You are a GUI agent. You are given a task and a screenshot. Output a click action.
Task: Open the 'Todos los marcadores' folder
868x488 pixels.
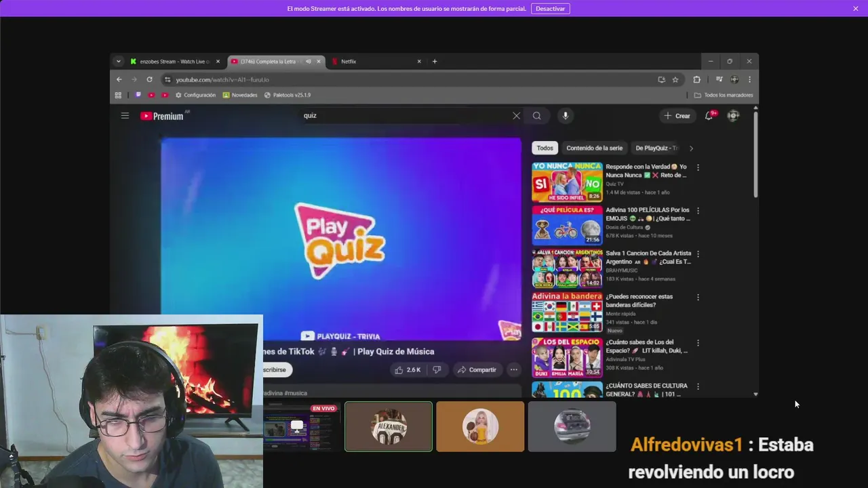pyautogui.click(x=724, y=95)
